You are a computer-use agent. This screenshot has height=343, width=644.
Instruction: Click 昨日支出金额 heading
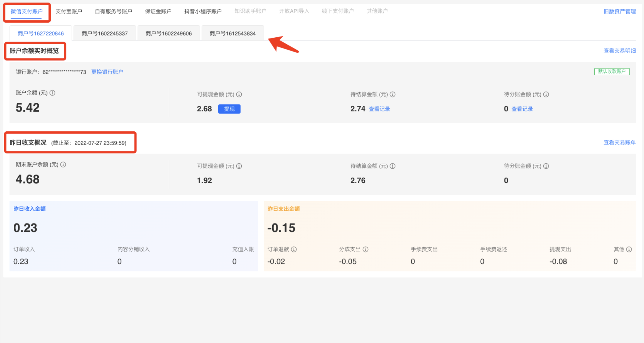point(284,209)
